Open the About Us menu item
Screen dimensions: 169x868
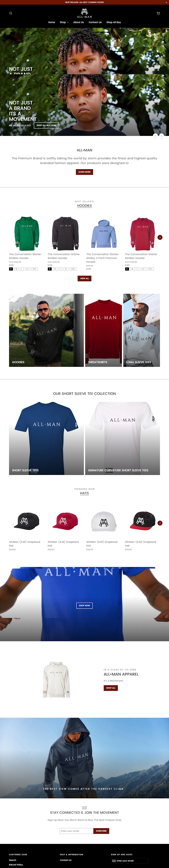[x=79, y=22]
